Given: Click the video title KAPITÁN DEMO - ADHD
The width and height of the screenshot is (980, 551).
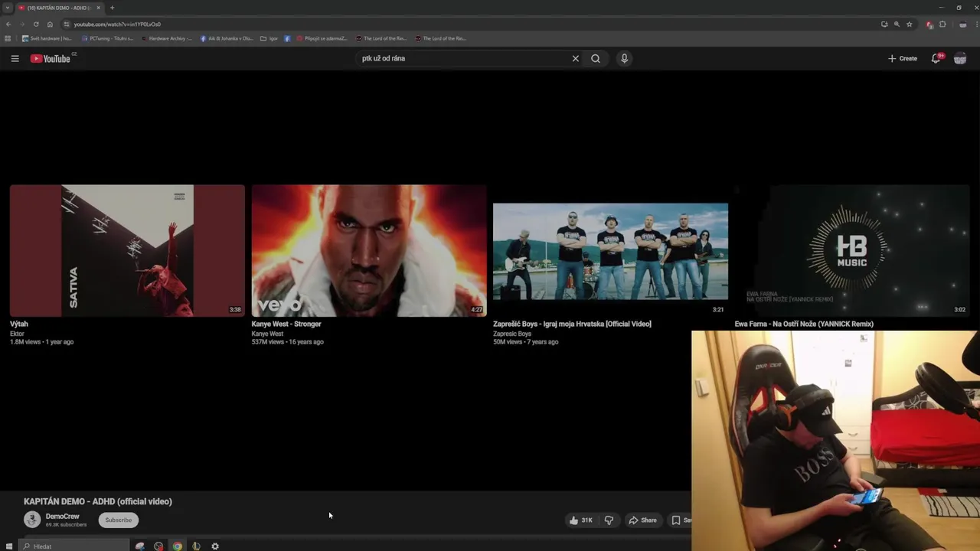Looking at the screenshot, I should tap(98, 501).
